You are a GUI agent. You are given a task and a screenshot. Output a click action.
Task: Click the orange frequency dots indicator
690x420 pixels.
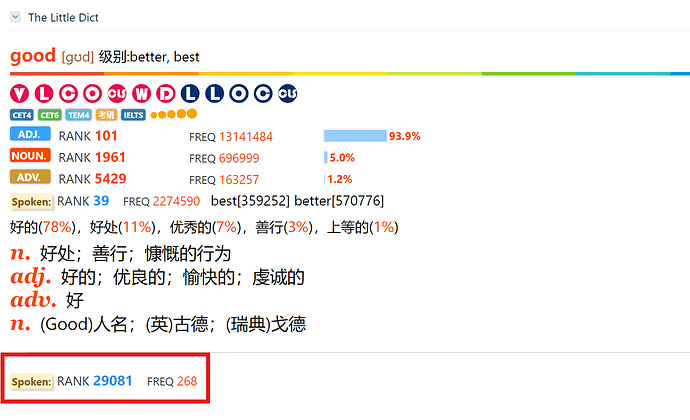(174, 114)
